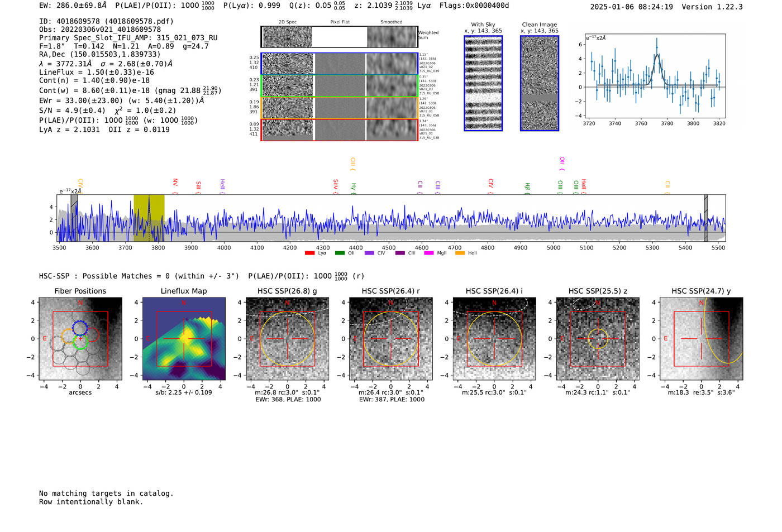Click 'Row intentionally blank.' text
The width and height of the screenshot is (782, 532).
tap(91, 502)
